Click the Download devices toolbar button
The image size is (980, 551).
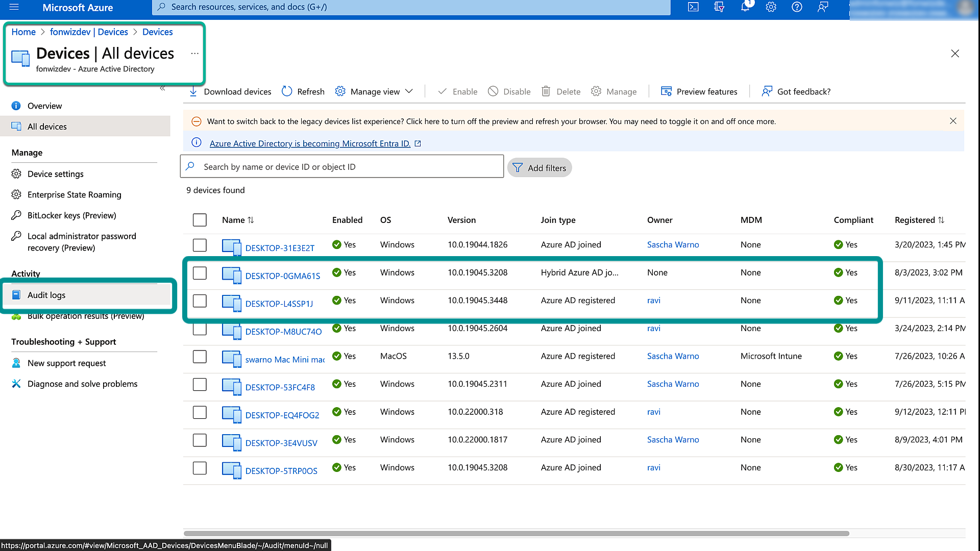pyautogui.click(x=230, y=92)
